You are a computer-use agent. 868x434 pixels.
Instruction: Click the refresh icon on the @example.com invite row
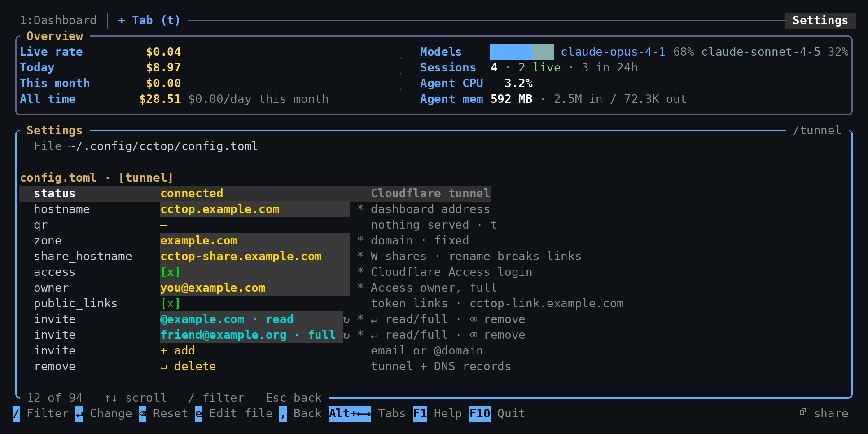[x=346, y=319]
